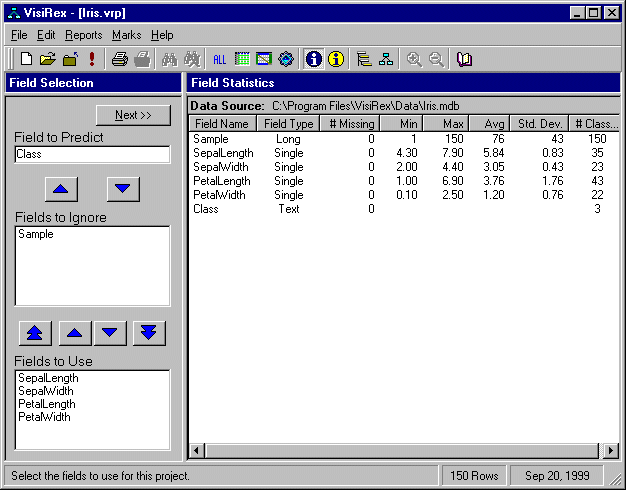Click the Print toolbar icon
626x490 pixels.
coord(120,59)
